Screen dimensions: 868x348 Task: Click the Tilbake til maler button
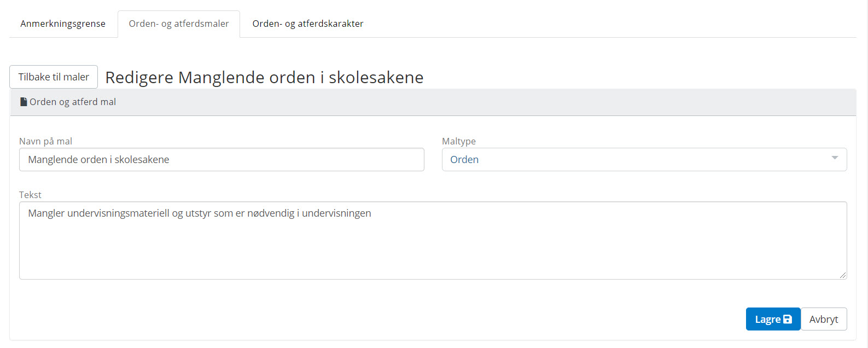click(x=54, y=77)
